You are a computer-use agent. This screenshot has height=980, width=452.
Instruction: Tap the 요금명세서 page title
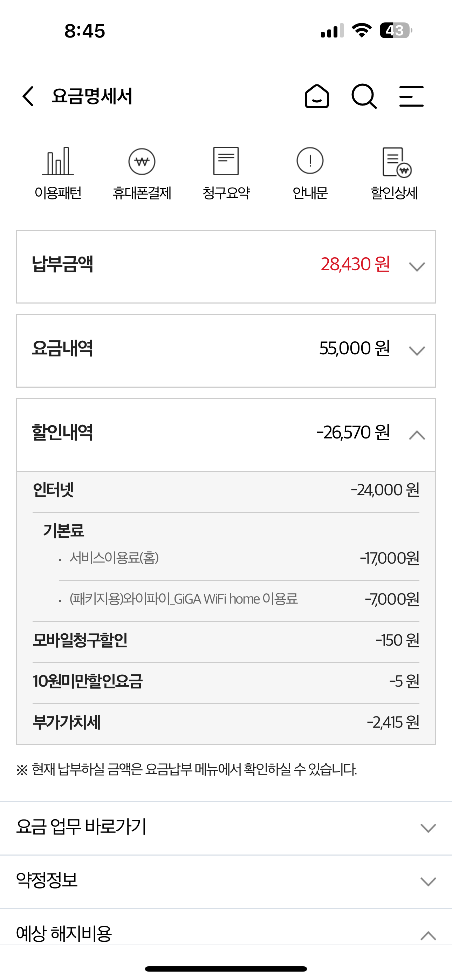92,96
